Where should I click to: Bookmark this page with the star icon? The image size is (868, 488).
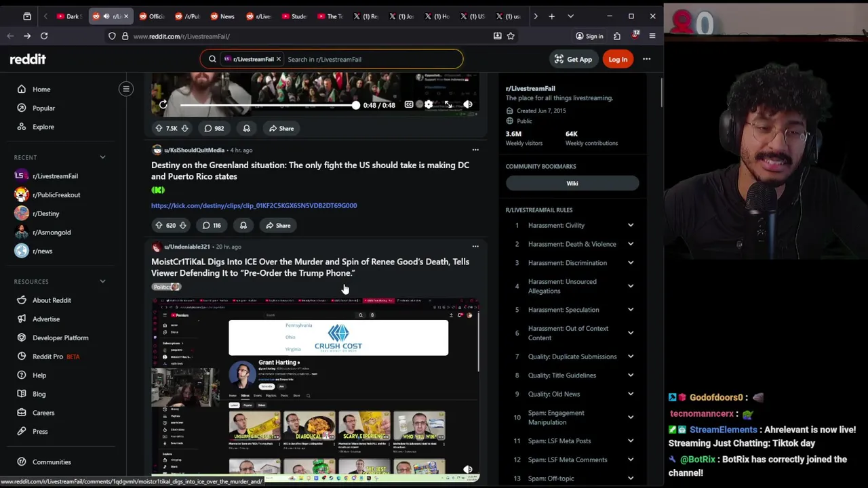(511, 36)
